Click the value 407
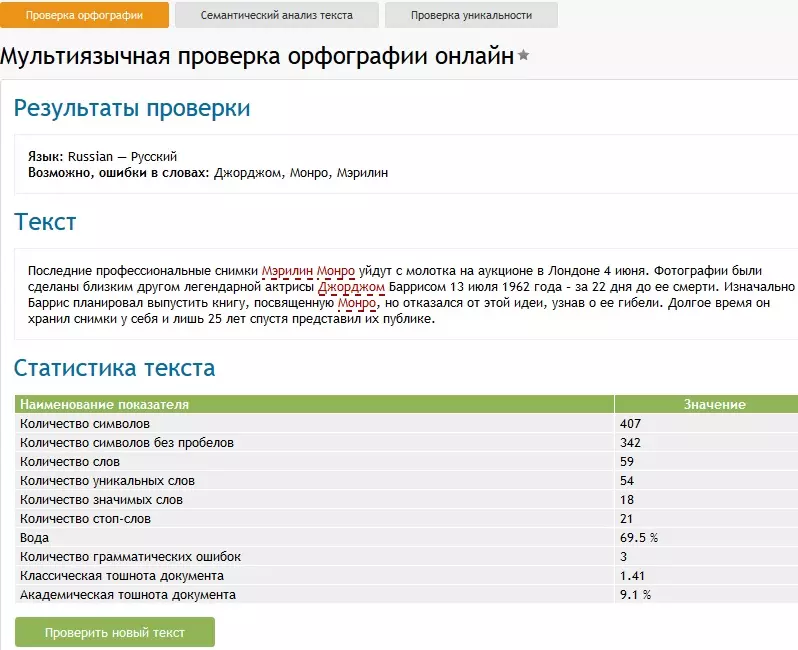Screen dimensions: 798x650 [630, 423]
